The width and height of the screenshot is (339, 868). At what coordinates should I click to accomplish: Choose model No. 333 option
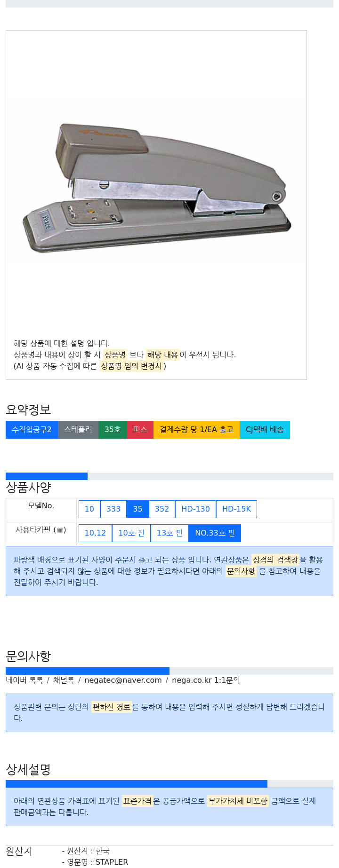(113, 509)
